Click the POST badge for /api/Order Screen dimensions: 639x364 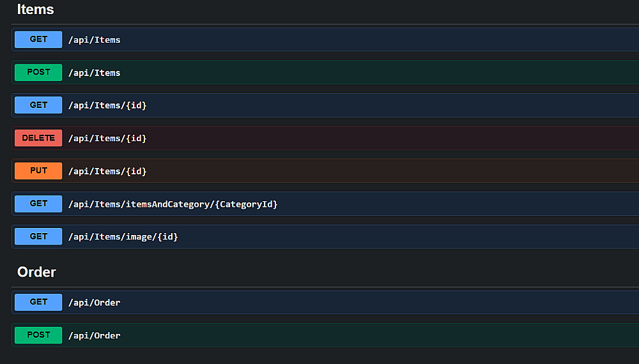pos(38,335)
